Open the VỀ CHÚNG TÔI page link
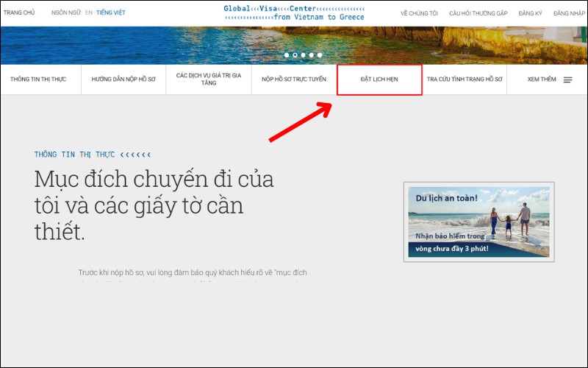The width and height of the screenshot is (588, 368). tap(419, 13)
